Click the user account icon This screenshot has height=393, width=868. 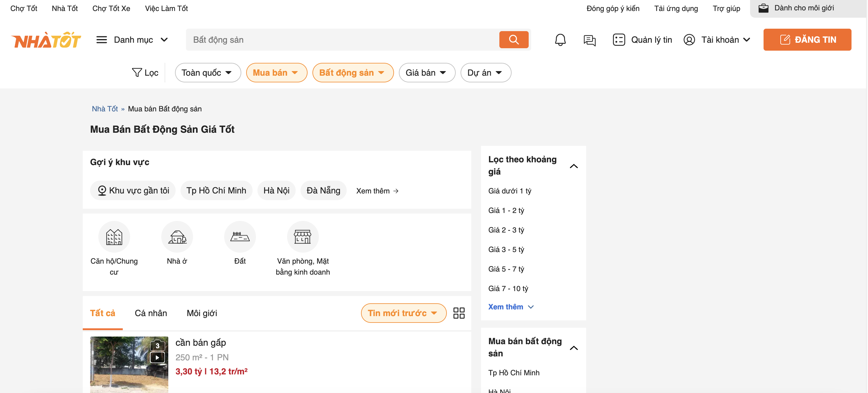pos(688,40)
